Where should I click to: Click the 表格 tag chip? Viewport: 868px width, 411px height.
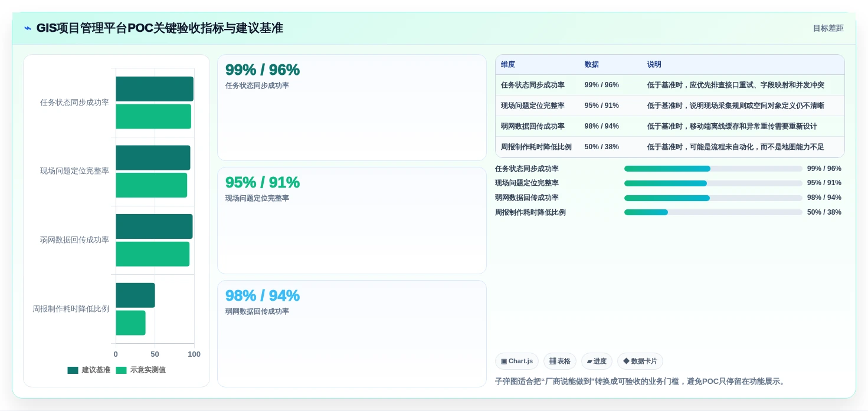coord(559,361)
